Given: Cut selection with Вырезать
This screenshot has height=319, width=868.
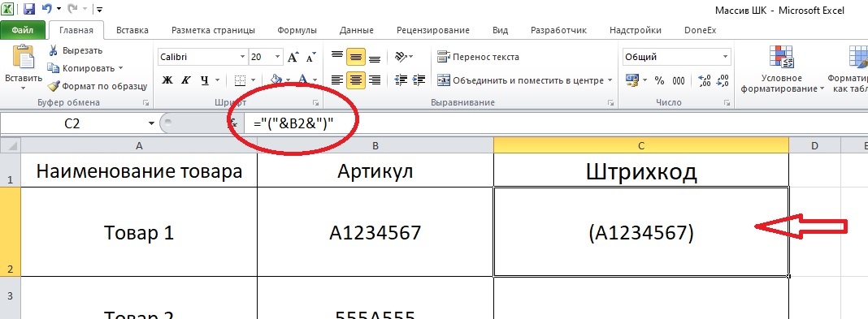Looking at the screenshot, I should pyautogui.click(x=76, y=51).
